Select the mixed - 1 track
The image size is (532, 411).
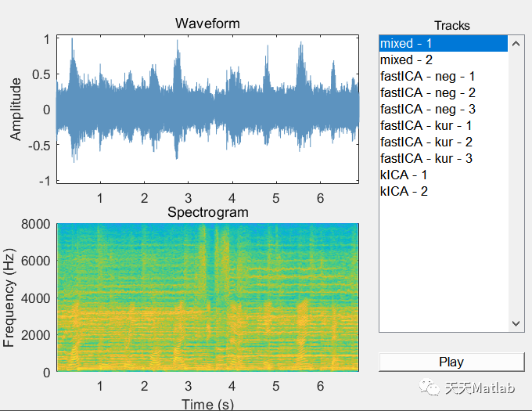point(443,43)
